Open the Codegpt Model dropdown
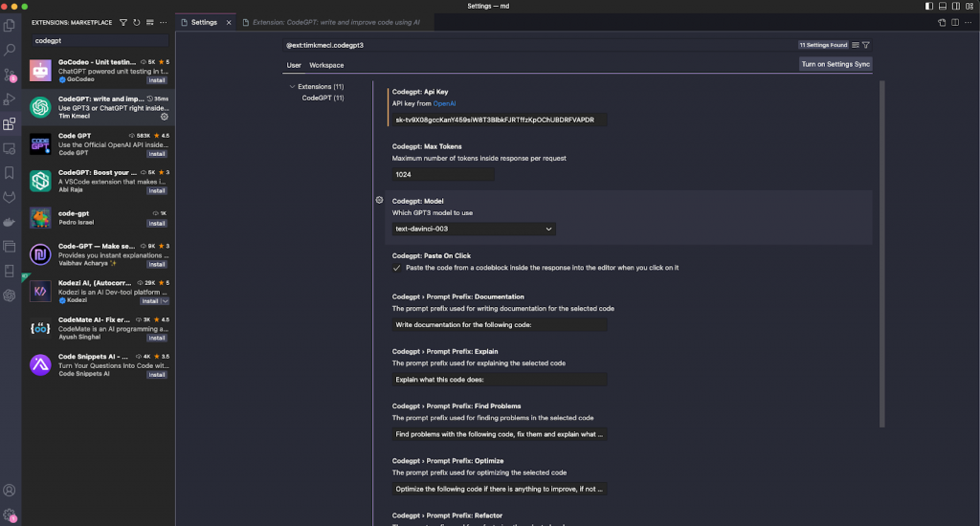980x526 pixels. pyautogui.click(x=474, y=230)
